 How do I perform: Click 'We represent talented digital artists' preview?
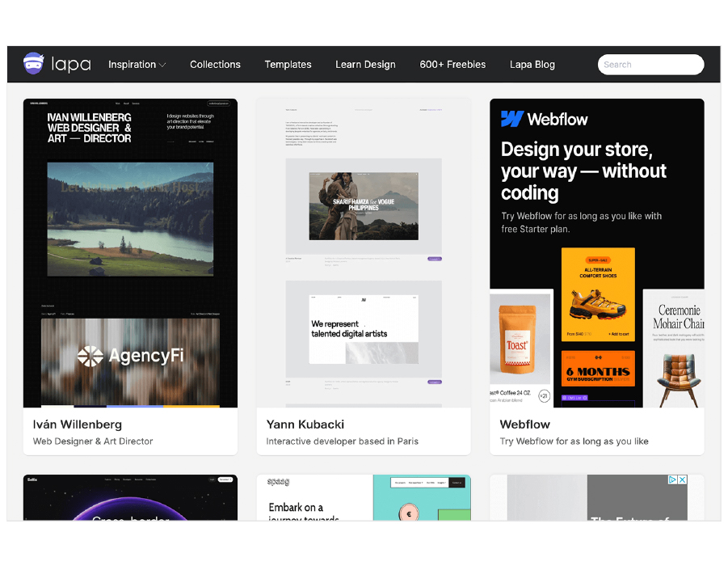coord(364,329)
